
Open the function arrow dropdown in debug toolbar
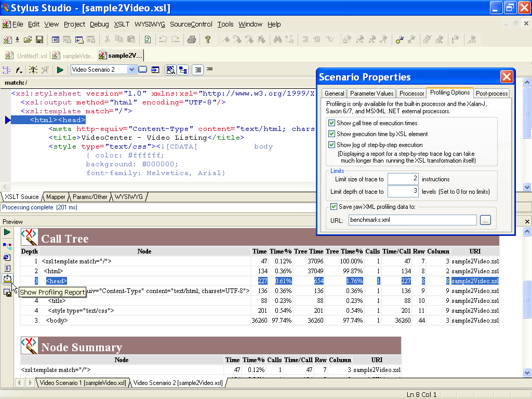coord(20,70)
